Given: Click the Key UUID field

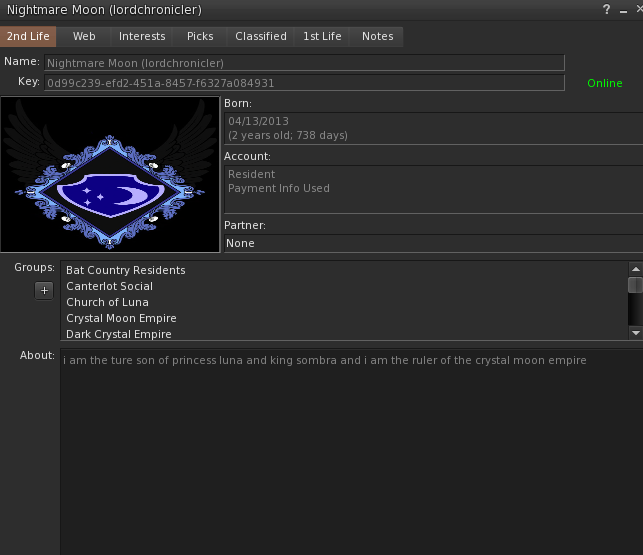Looking at the screenshot, I should click(x=304, y=83).
